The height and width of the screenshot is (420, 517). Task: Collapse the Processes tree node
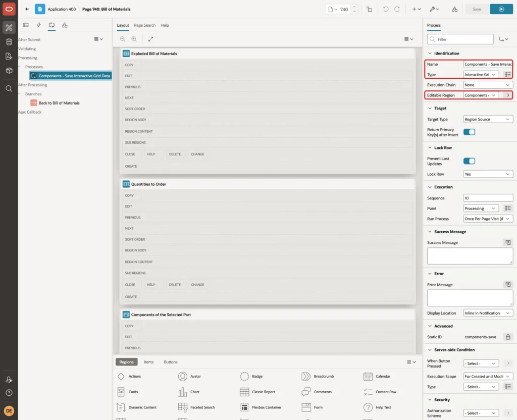click(x=20, y=67)
